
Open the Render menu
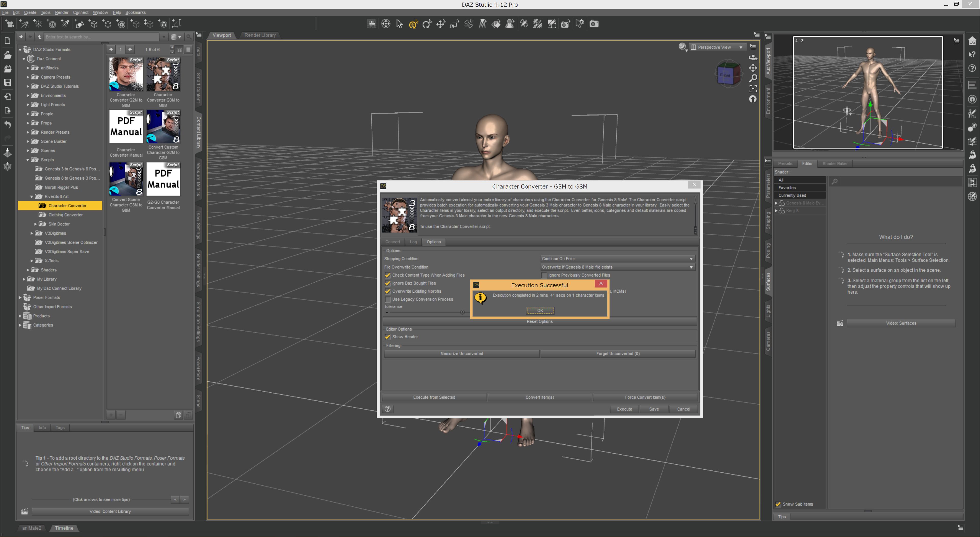[62, 13]
